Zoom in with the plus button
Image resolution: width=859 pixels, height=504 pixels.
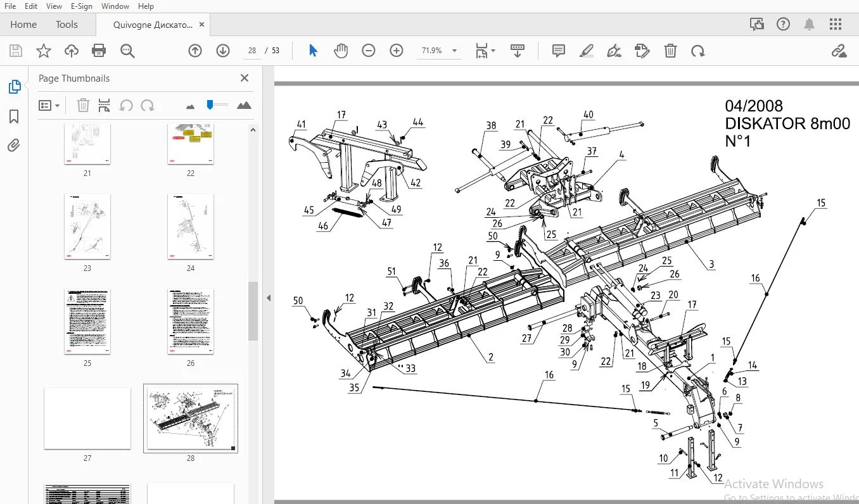[x=397, y=51]
